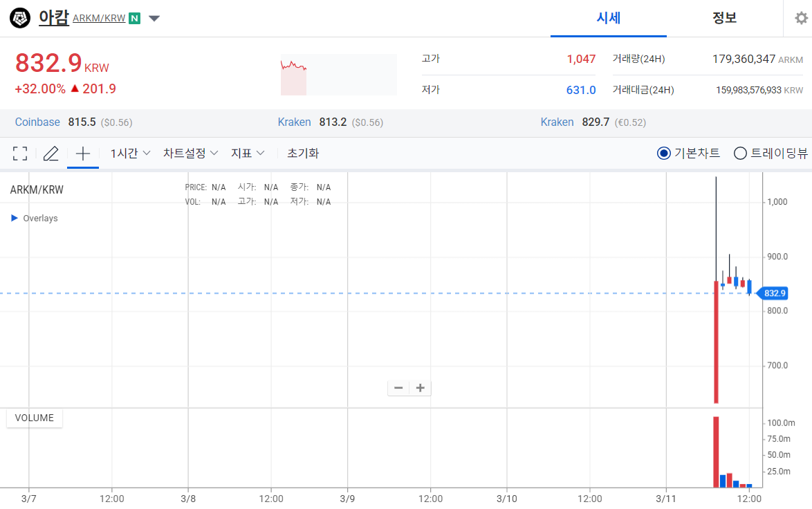Expand the Overlays triangle
Viewport: 812px width, 509px height.
click(x=15, y=218)
